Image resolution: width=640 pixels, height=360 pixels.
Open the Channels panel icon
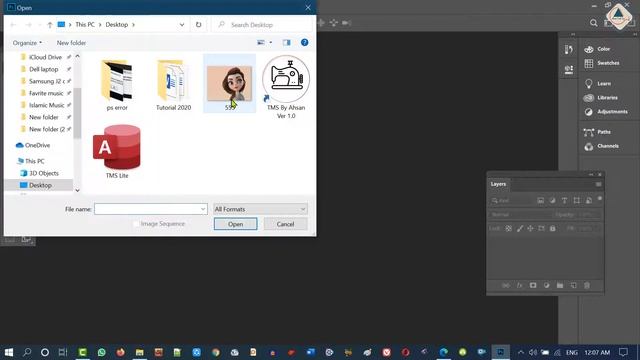coord(589,147)
